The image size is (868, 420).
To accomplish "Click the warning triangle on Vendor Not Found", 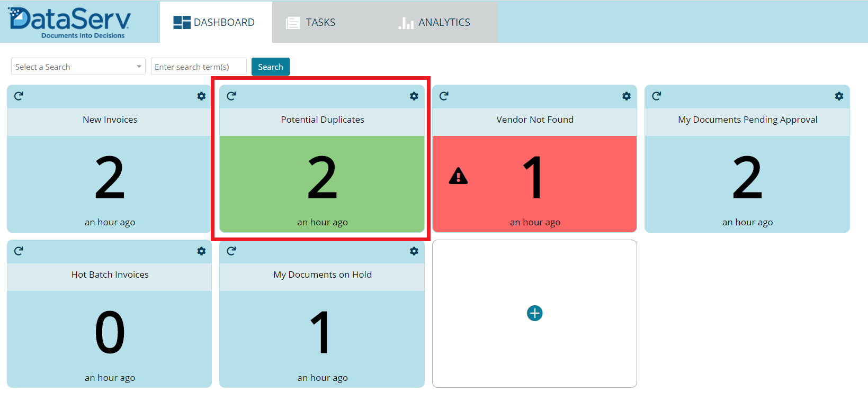I will coord(458,176).
